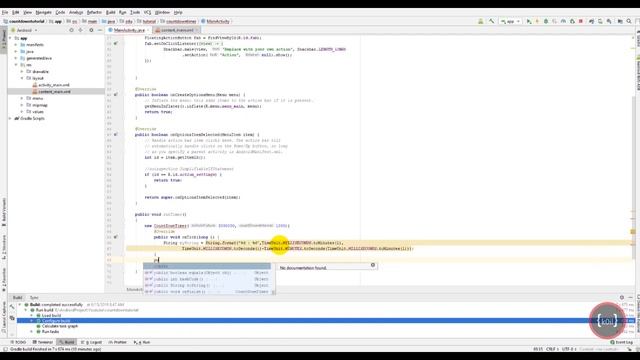Open the Search Everywhere magnifier icon
Image resolution: width=640 pixels, height=360 pixels.
click(x=629, y=21)
